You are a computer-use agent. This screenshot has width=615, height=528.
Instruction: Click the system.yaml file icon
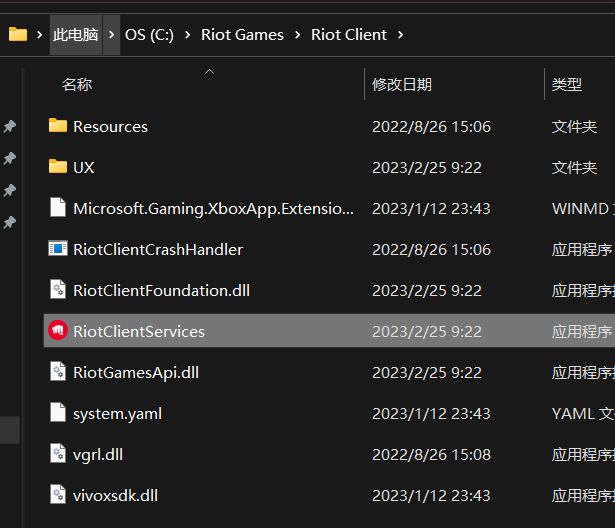point(58,413)
